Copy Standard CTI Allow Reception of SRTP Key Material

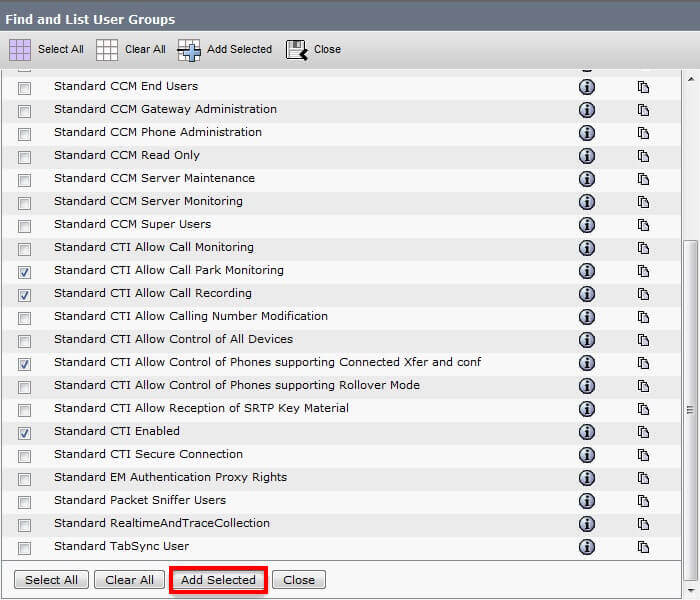643,409
